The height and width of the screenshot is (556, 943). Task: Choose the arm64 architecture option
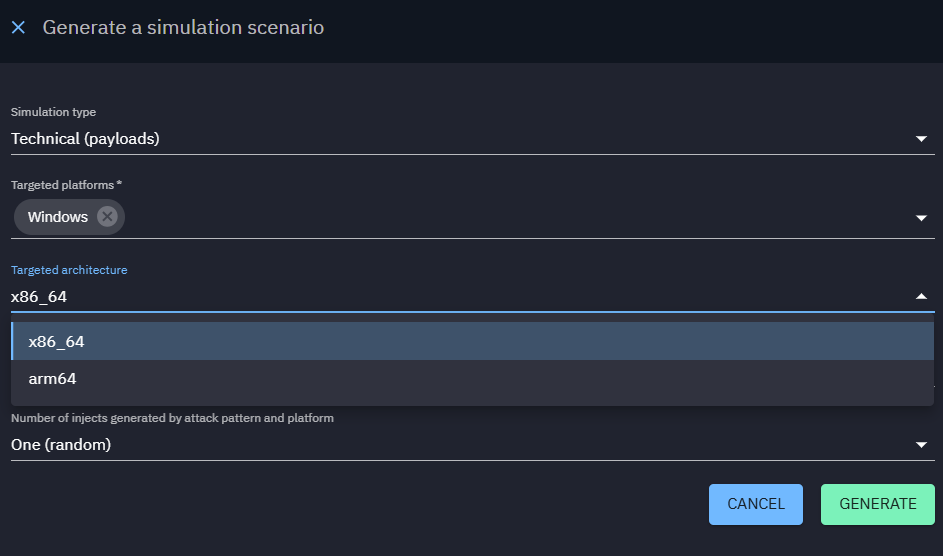[53, 379]
